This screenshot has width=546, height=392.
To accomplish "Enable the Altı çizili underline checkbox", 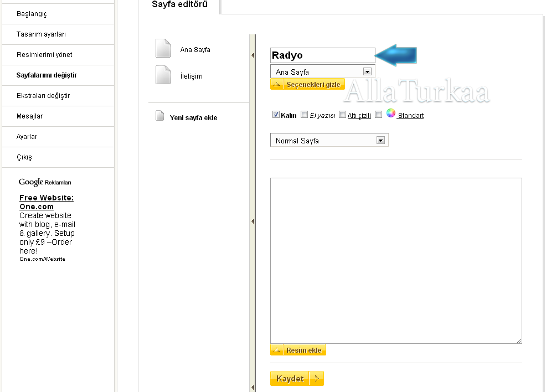I will [x=342, y=115].
